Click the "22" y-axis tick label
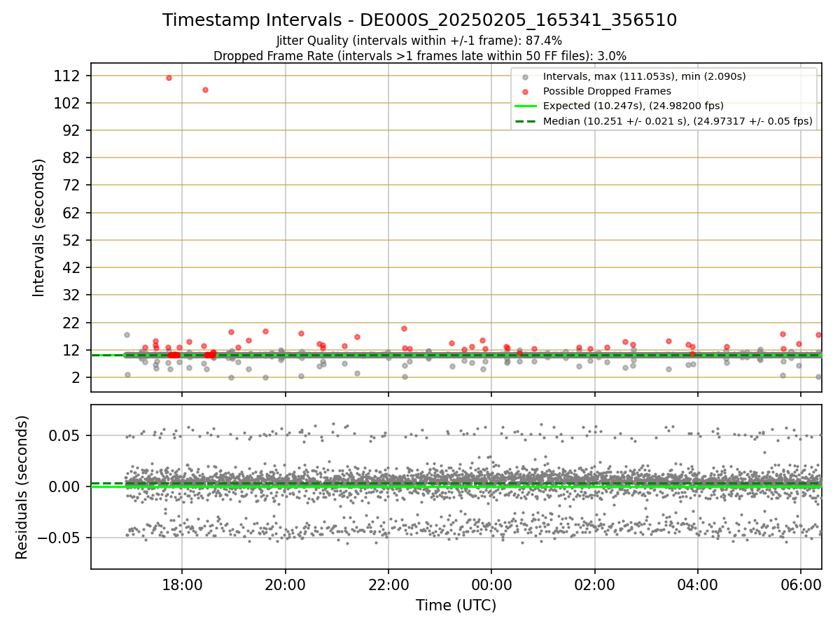The height and width of the screenshot is (630, 840). click(72, 323)
